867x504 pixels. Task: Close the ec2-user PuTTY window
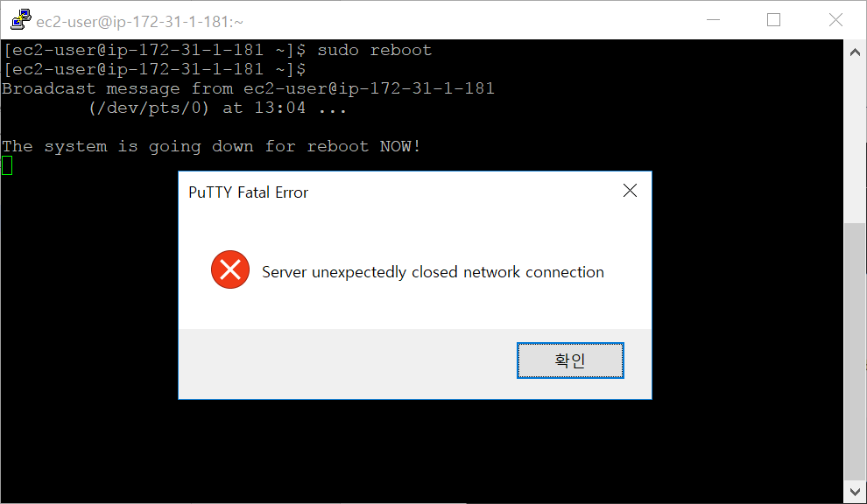[x=835, y=20]
